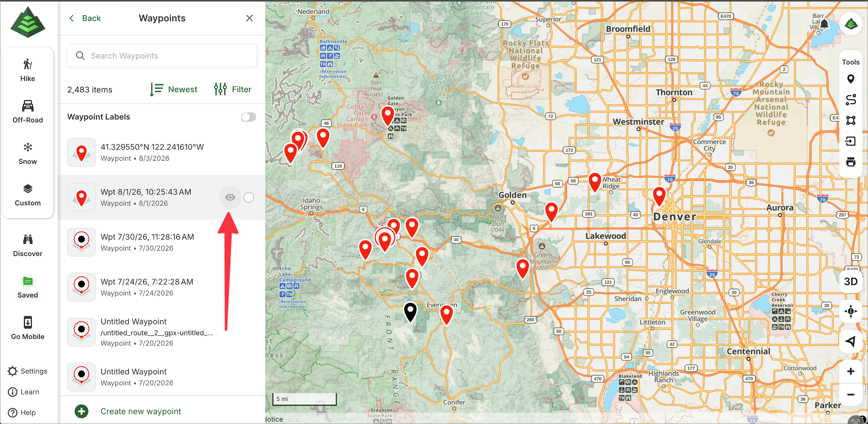Click the print map tool icon
This screenshot has height=424, width=868.
[851, 162]
